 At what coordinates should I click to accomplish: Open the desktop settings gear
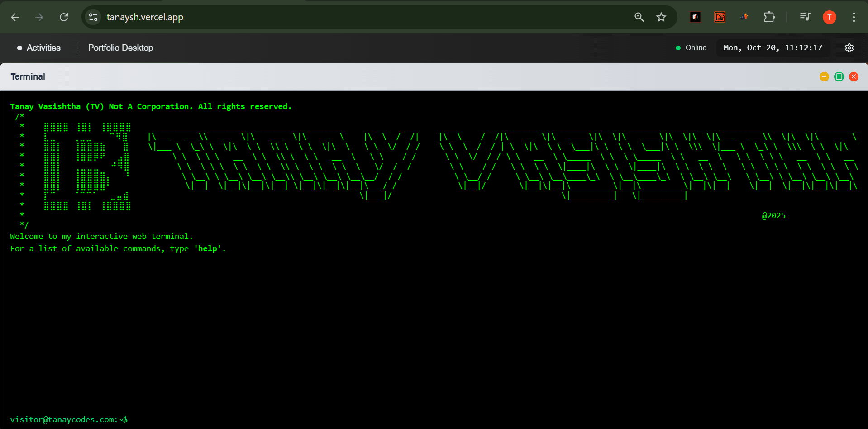849,48
